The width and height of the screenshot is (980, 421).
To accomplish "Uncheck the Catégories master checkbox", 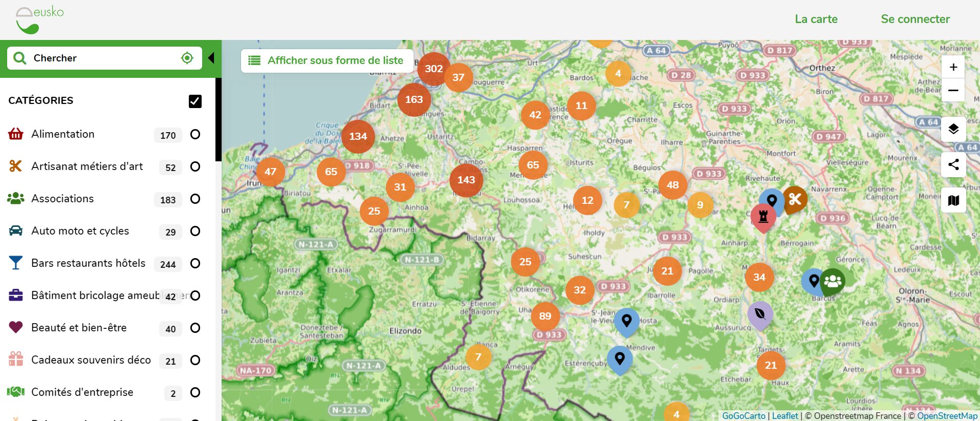I will 195,101.
